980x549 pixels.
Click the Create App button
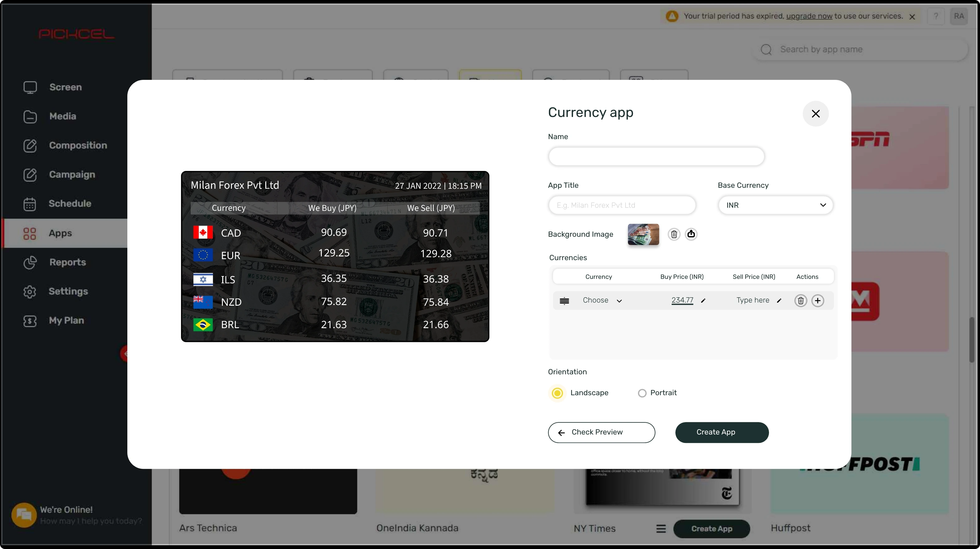click(x=722, y=432)
